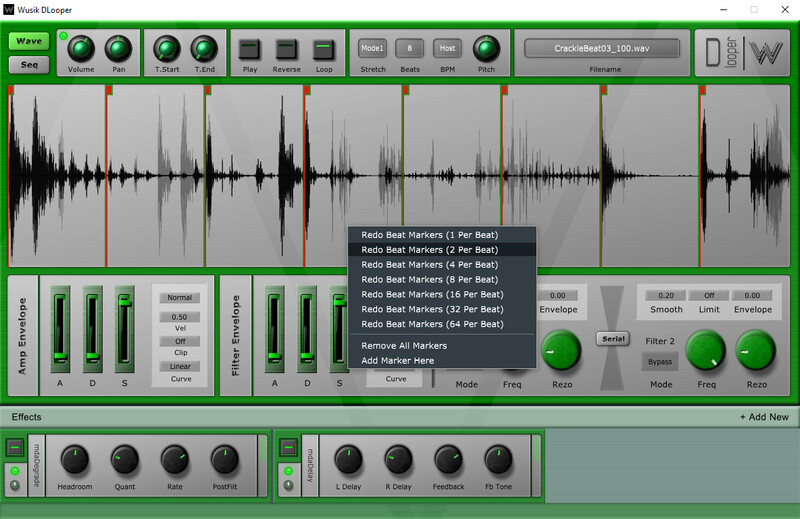Click the Wusik W logo
This screenshot has width=800, height=519.
[766, 53]
